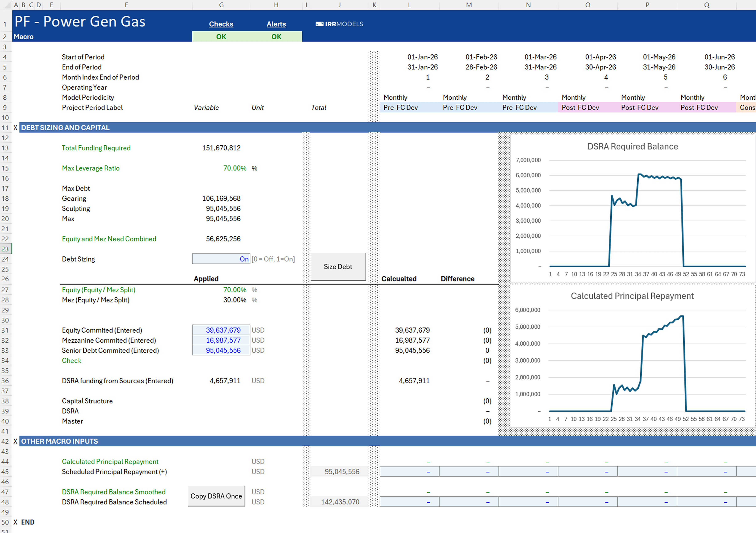The width and height of the screenshot is (756, 533).
Task: Select row 23 header
Action: click(x=5, y=249)
